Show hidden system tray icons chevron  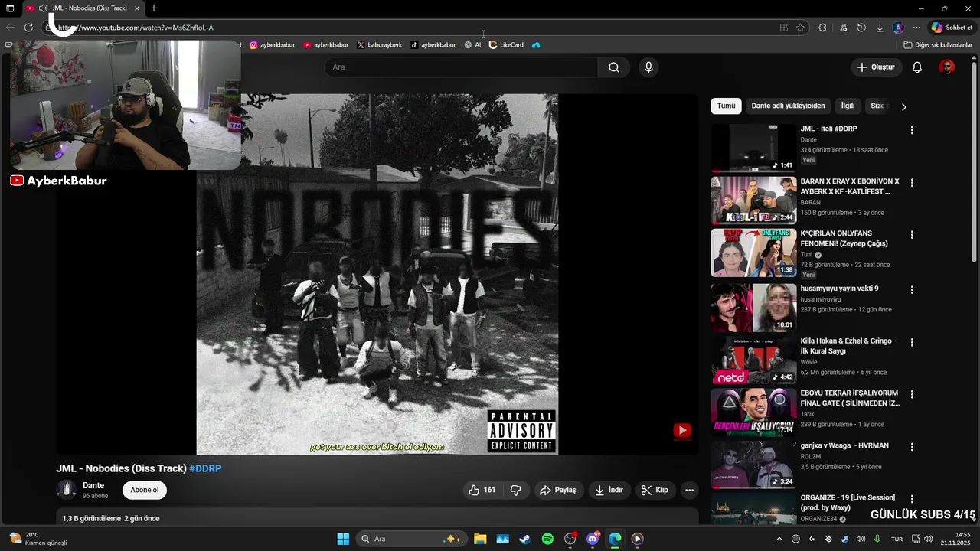779,539
